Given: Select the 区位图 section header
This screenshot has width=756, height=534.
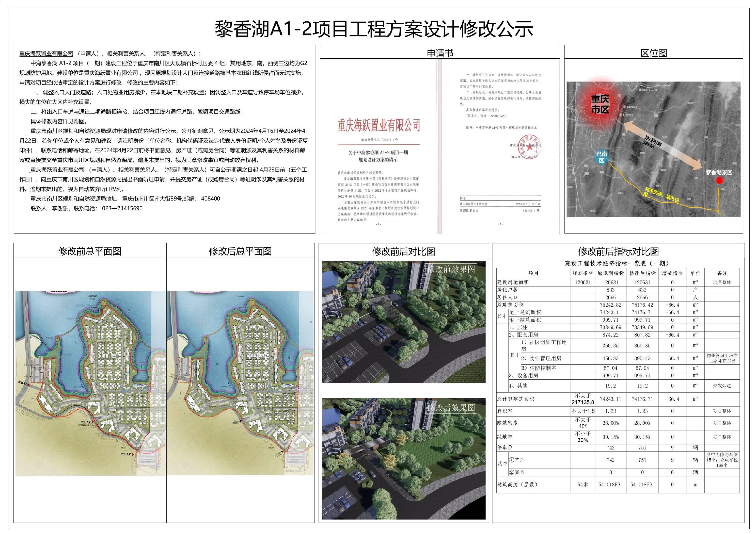Looking at the screenshot, I should point(654,53).
